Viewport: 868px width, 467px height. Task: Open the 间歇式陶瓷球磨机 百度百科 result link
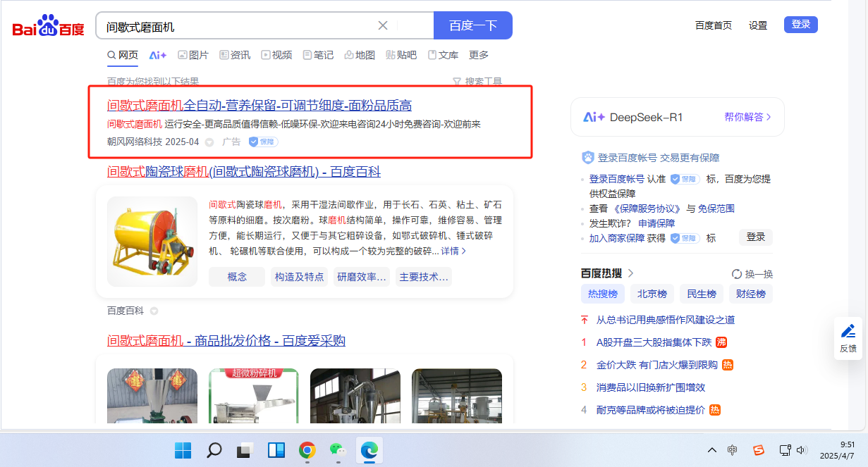click(x=243, y=171)
